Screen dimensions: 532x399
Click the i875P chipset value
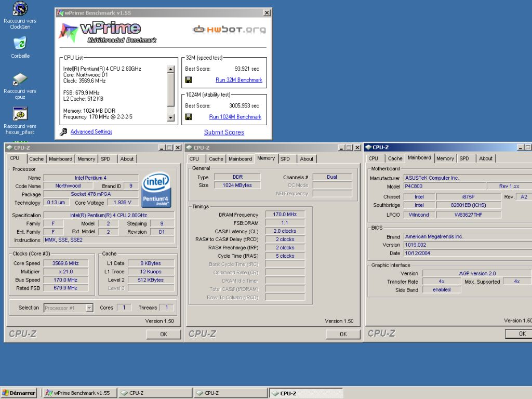tap(468, 197)
